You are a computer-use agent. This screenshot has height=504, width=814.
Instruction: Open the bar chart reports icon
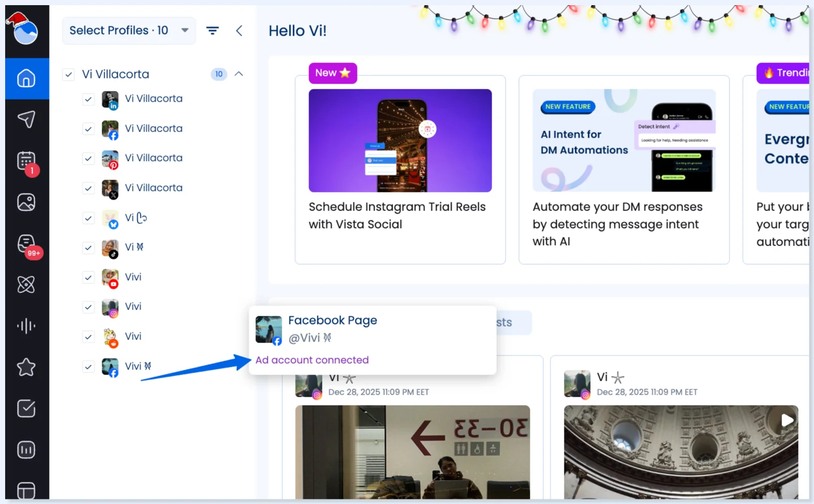point(26,450)
